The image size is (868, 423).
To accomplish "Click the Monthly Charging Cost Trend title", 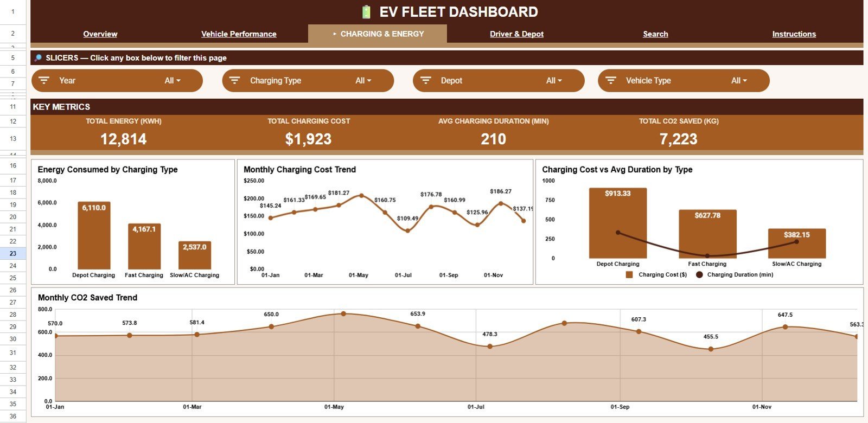I will pyautogui.click(x=300, y=169).
